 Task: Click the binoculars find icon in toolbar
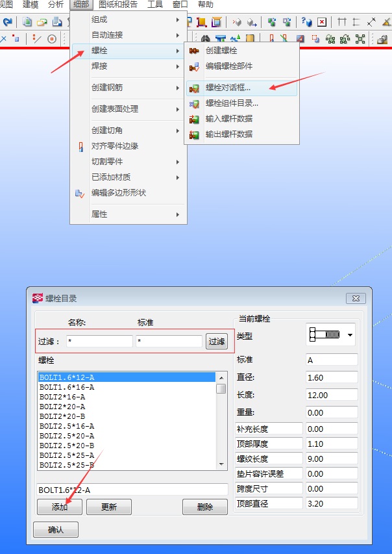point(206,38)
